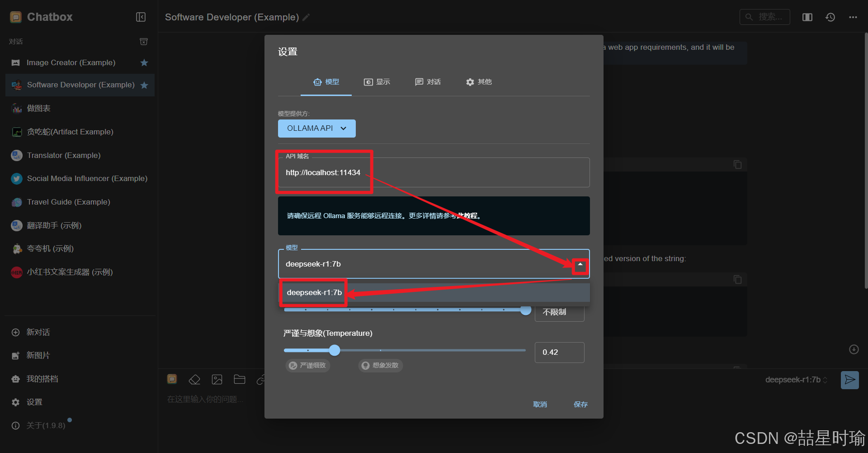The width and height of the screenshot is (868, 453).
Task: Click the copy icon on the lower code block
Action: (x=737, y=280)
